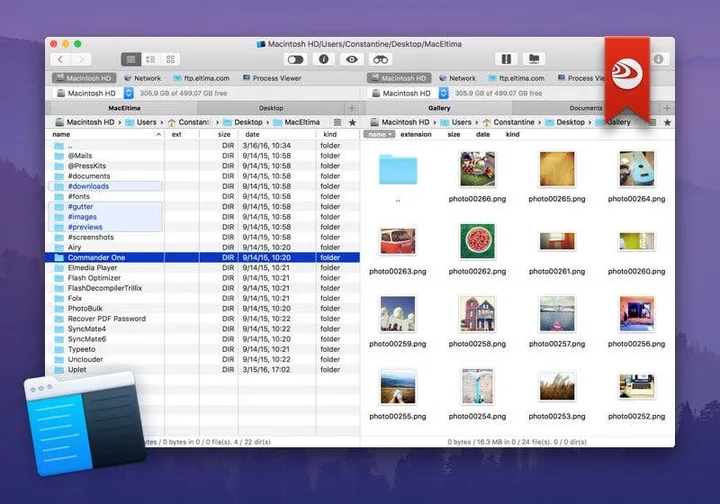This screenshot has width=720, height=504.
Task: Select the brief list view icon
Action: (151, 59)
